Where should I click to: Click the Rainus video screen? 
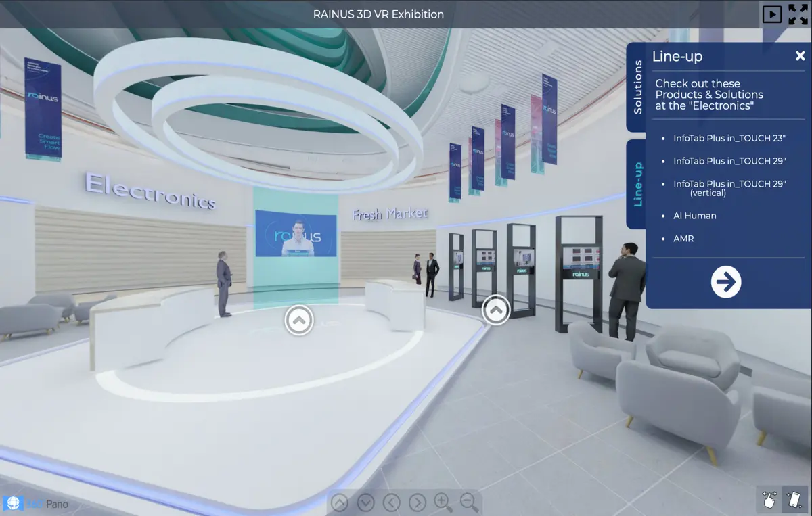(296, 234)
